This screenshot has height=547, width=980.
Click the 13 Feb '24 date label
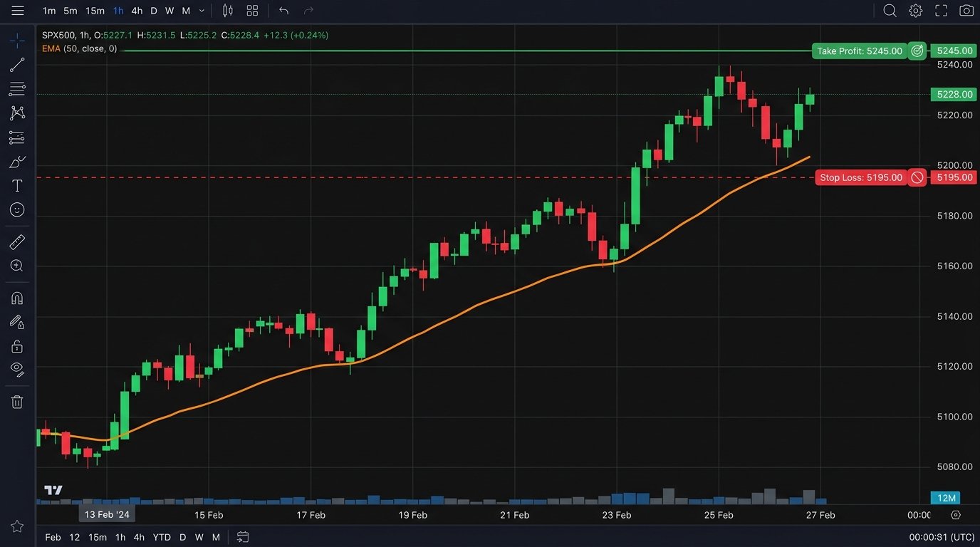[x=106, y=515]
